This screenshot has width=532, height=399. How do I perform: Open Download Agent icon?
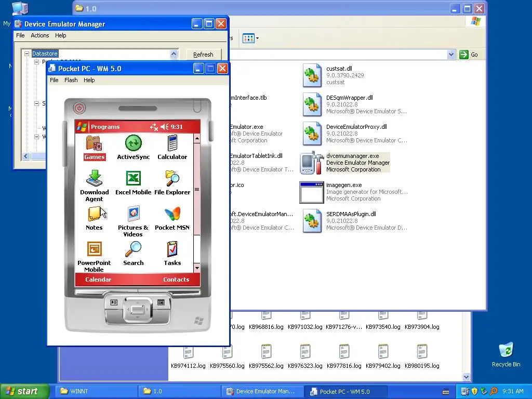tap(95, 185)
